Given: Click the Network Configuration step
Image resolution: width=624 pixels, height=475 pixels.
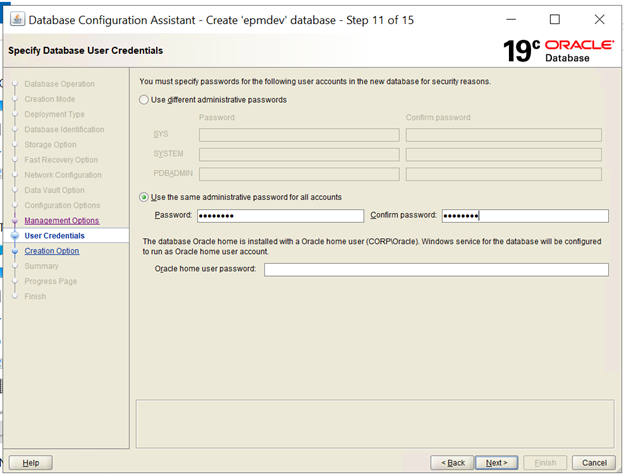Looking at the screenshot, I should tap(63, 175).
